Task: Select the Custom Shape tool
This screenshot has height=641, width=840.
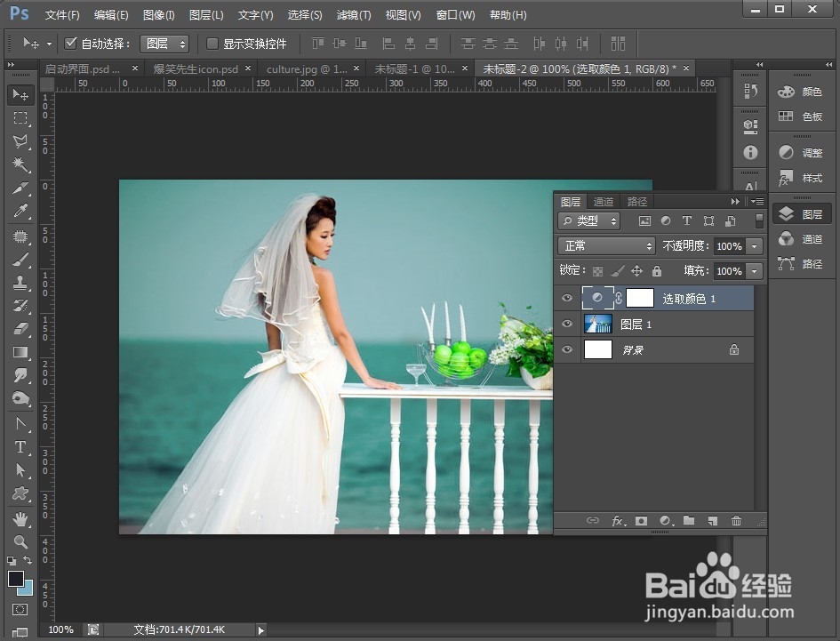Action: (x=20, y=493)
